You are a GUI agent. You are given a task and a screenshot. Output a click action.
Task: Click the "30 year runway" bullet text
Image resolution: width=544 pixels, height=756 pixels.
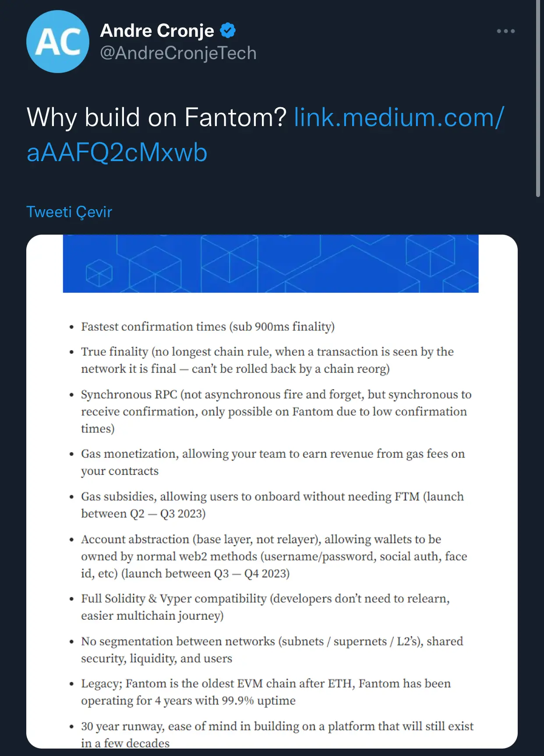pyautogui.click(x=277, y=734)
